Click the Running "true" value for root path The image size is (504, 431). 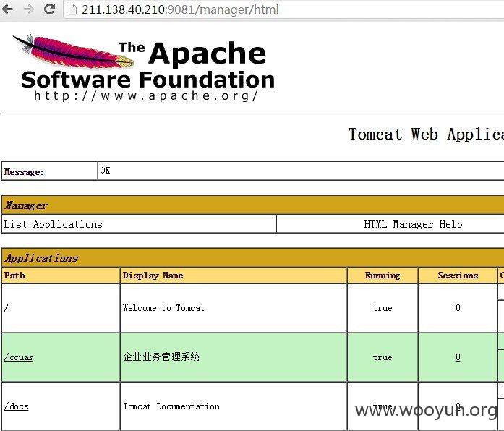click(x=383, y=308)
